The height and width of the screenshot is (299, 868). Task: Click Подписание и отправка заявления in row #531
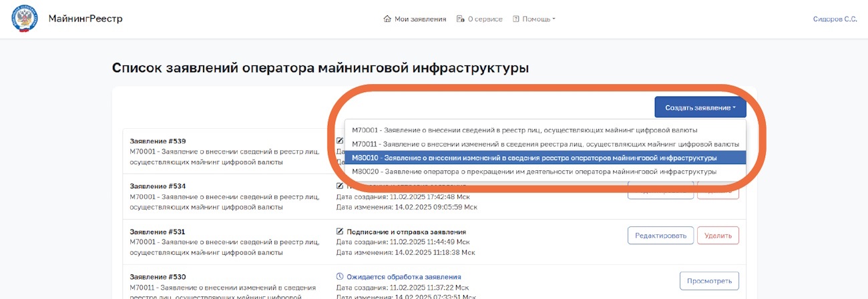point(406,232)
